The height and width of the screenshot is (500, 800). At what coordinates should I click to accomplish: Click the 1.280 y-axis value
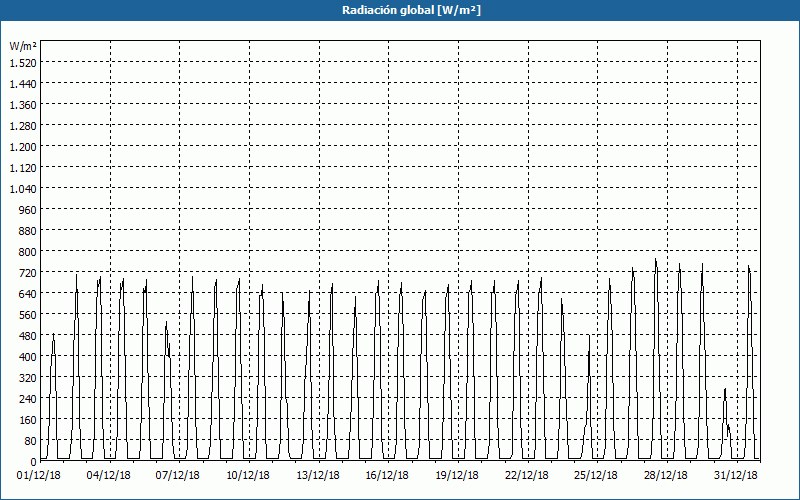23,126
